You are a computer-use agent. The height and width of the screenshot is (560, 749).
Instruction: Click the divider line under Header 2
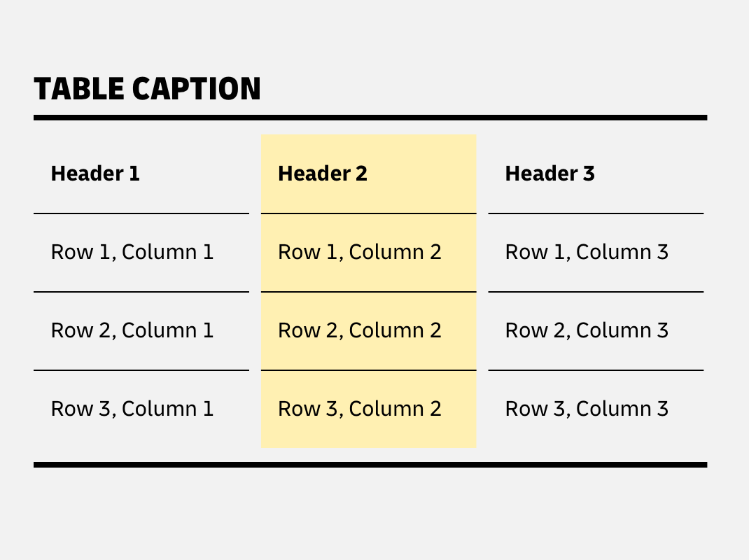pyautogui.click(x=369, y=213)
